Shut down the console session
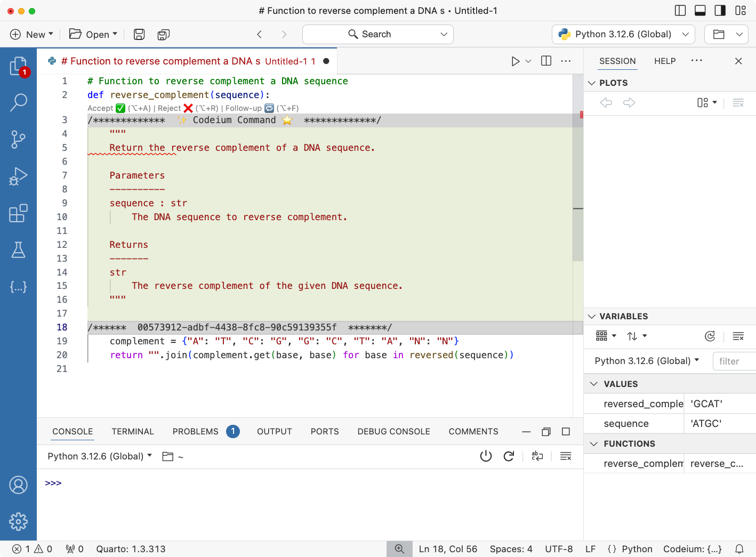 point(486,456)
